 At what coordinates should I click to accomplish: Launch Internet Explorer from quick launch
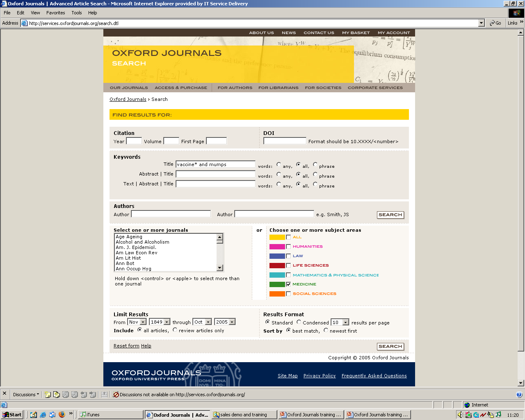click(x=43, y=415)
